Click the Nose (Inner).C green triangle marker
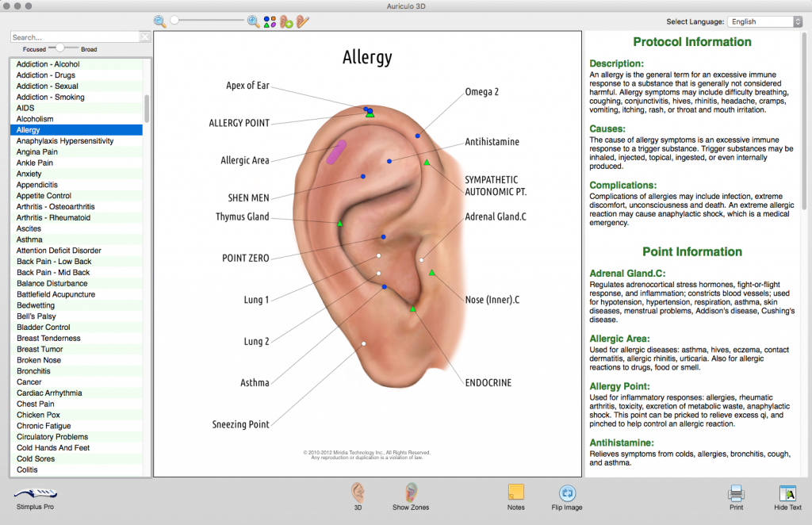 (432, 272)
